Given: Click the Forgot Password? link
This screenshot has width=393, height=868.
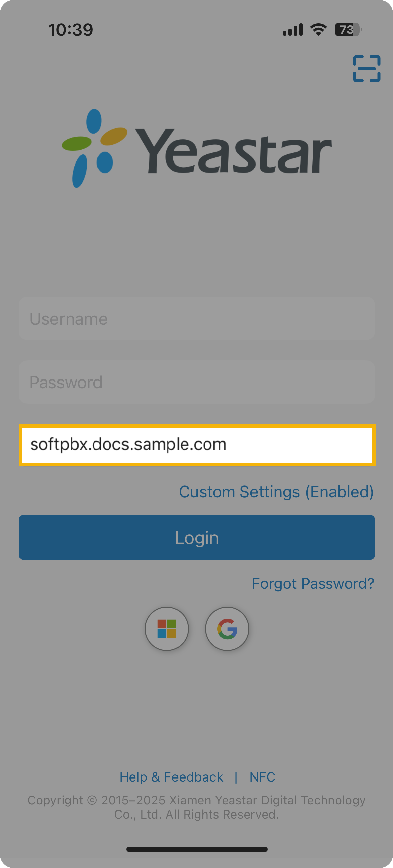Looking at the screenshot, I should point(313,583).
